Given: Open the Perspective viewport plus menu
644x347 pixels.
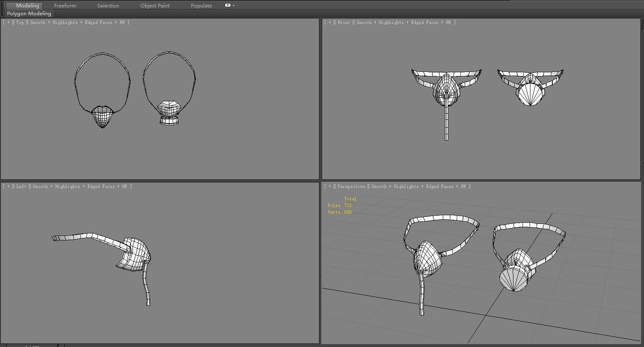Looking at the screenshot, I should click(330, 186).
